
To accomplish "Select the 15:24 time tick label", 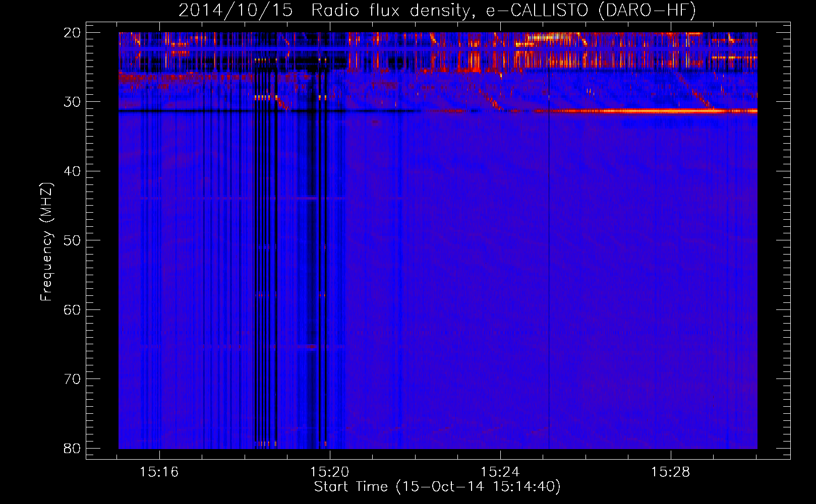I will tap(500, 472).
